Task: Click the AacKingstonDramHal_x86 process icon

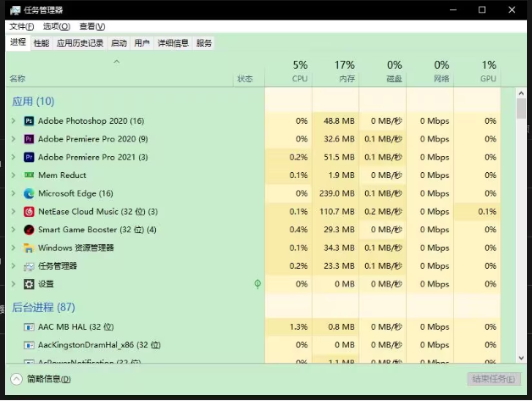Action: pos(29,345)
